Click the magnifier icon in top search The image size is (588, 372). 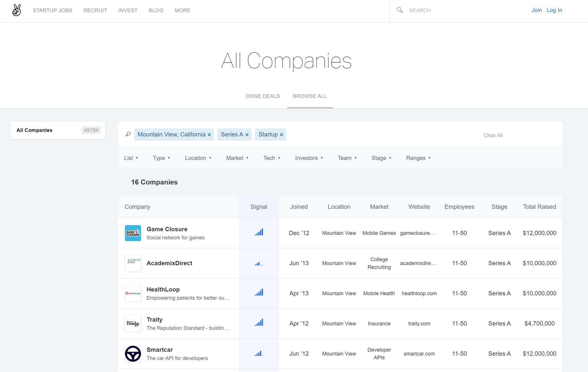click(400, 10)
